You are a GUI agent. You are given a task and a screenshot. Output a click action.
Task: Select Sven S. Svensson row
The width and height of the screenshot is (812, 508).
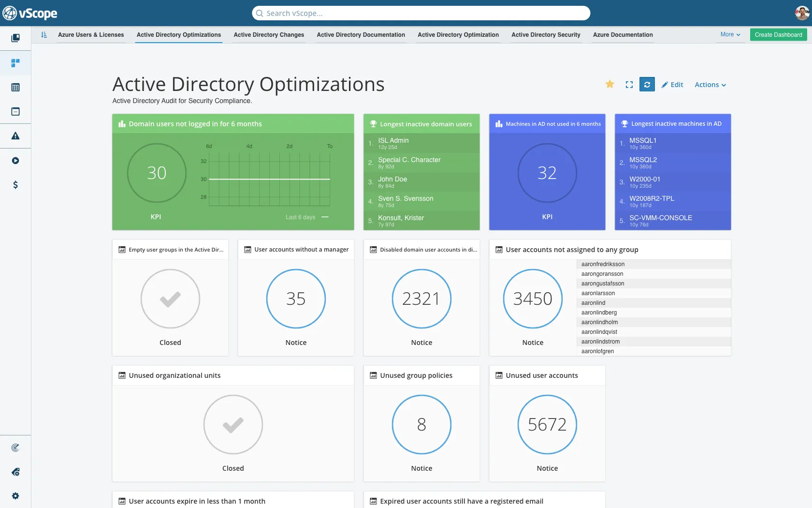(x=421, y=201)
